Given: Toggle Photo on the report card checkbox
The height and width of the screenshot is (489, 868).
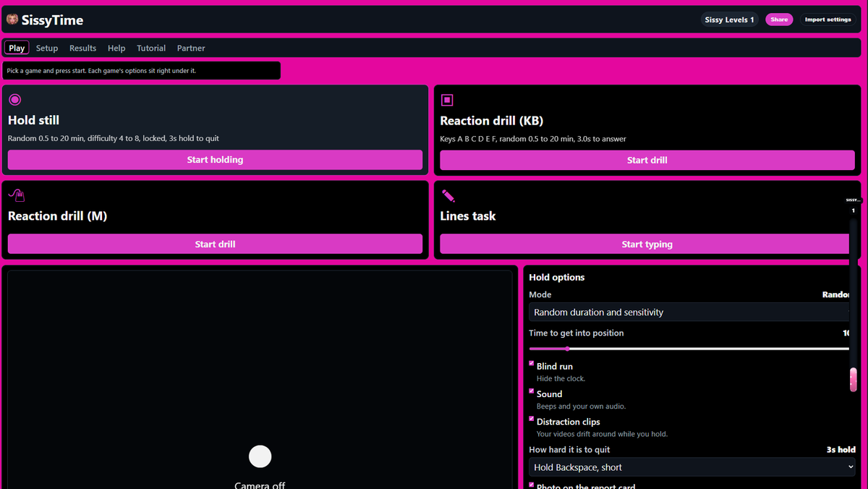Looking at the screenshot, I should (532, 485).
